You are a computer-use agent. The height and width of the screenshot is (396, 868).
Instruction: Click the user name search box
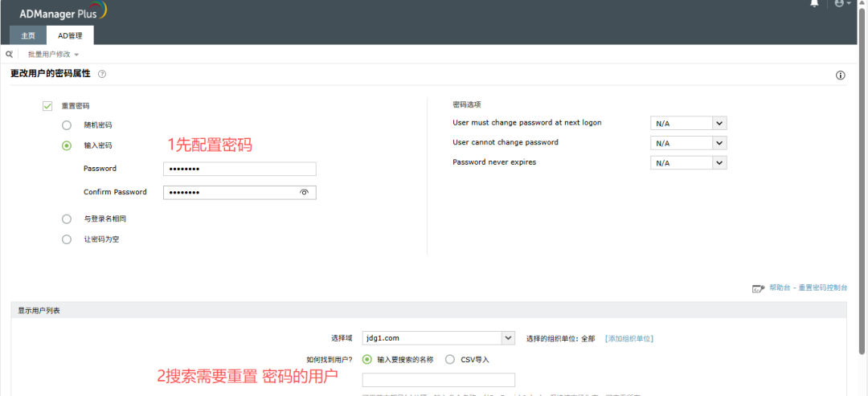(x=439, y=380)
